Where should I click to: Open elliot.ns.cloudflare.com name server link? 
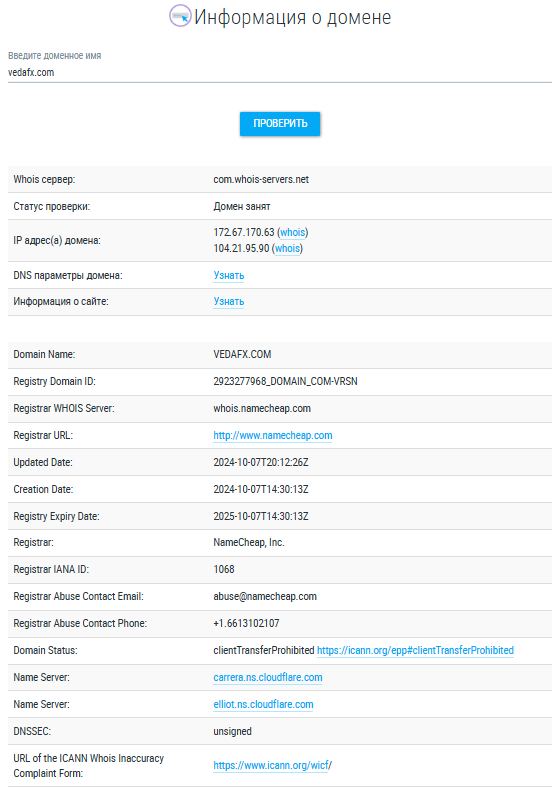[263, 705]
